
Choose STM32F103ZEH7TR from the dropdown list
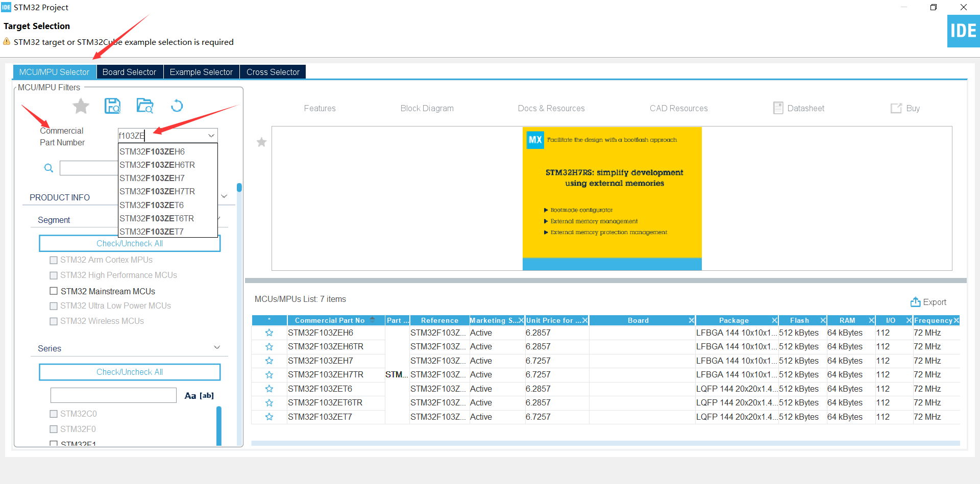click(168, 191)
